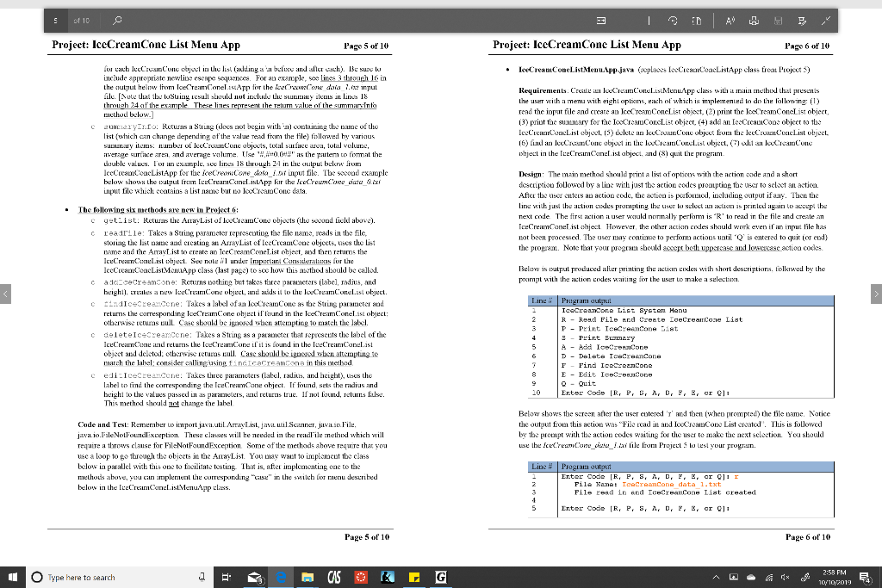Click the 'S - Print Summary' output row

pos(598,337)
